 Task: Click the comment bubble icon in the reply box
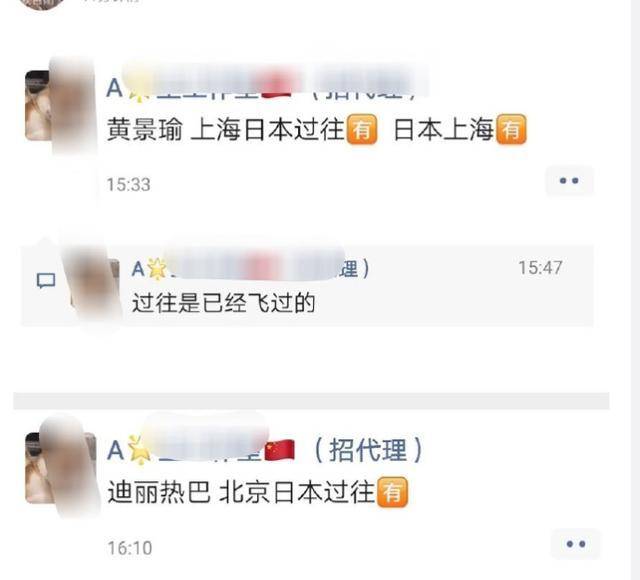tap(46, 280)
